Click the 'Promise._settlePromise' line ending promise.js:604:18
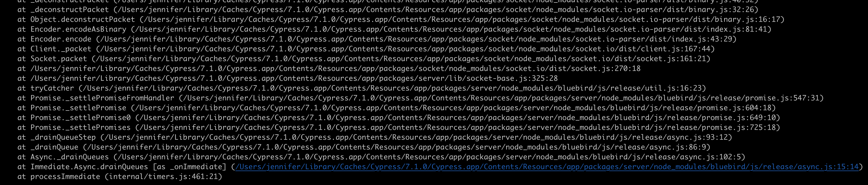 coord(397,108)
